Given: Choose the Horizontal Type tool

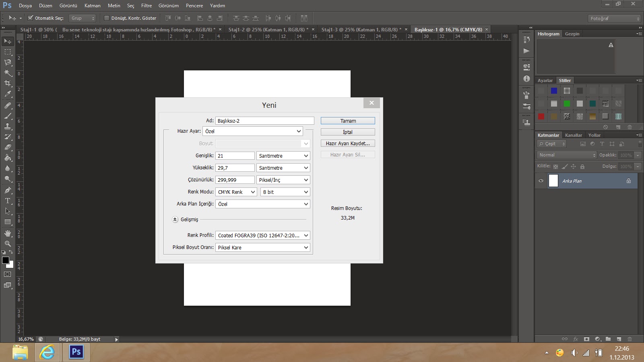Looking at the screenshot, I should click(8, 200).
